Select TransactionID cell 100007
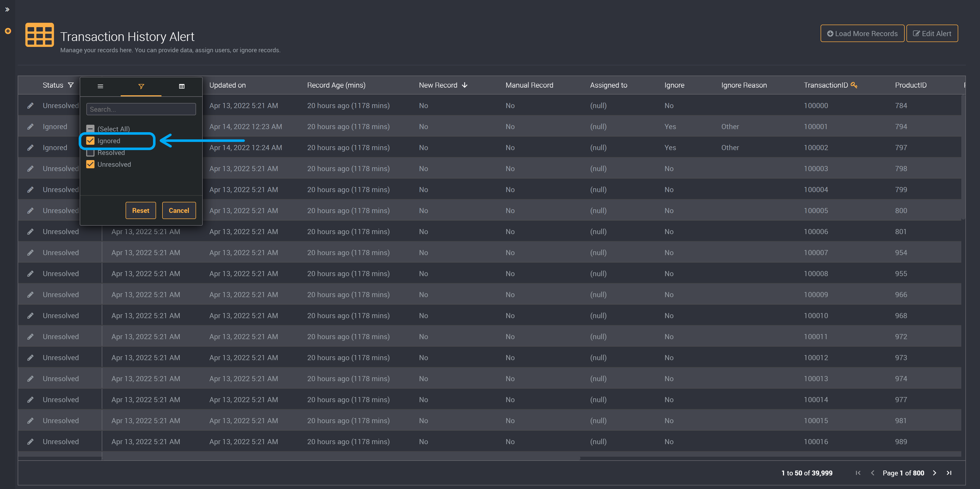The image size is (980, 489). click(x=816, y=253)
